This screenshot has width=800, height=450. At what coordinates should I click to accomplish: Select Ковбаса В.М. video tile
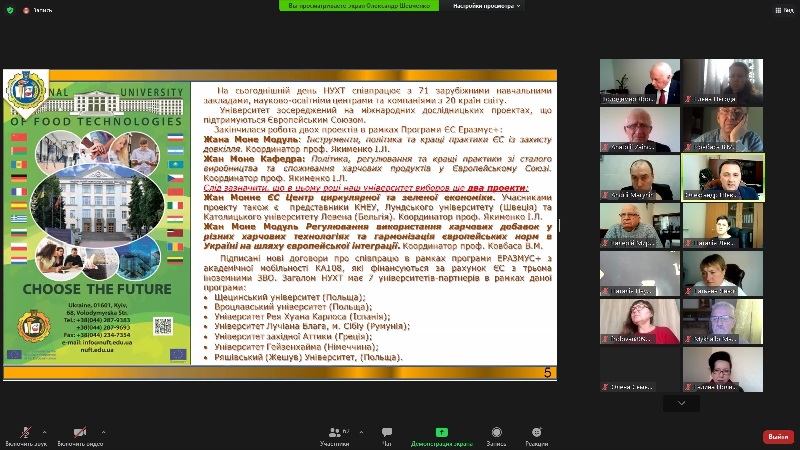[x=723, y=130]
